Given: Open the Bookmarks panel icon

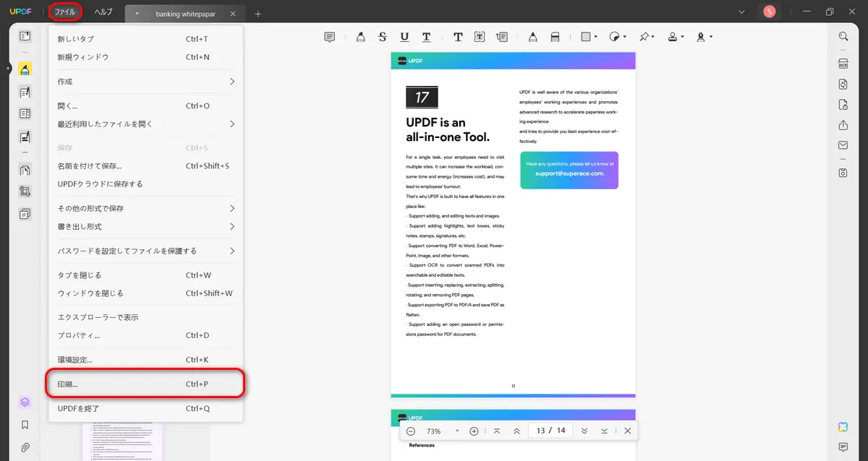Looking at the screenshot, I should [25, 425].
